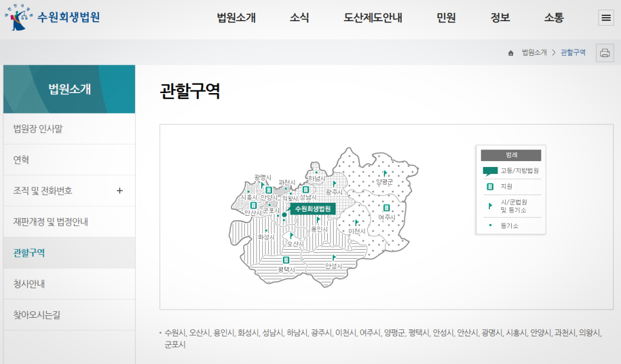621x364 pixels.
Task: Click the home icon in breadcrumb
Action: (510, 53)
